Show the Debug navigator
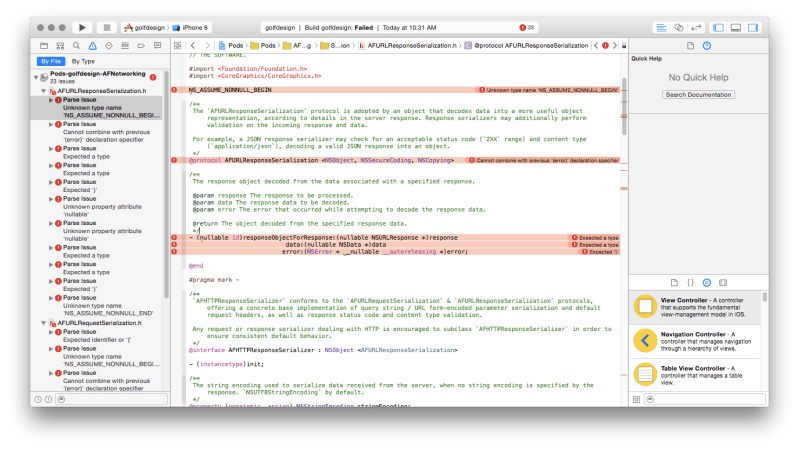The image size is (799, 450). [x=125, y=45]
